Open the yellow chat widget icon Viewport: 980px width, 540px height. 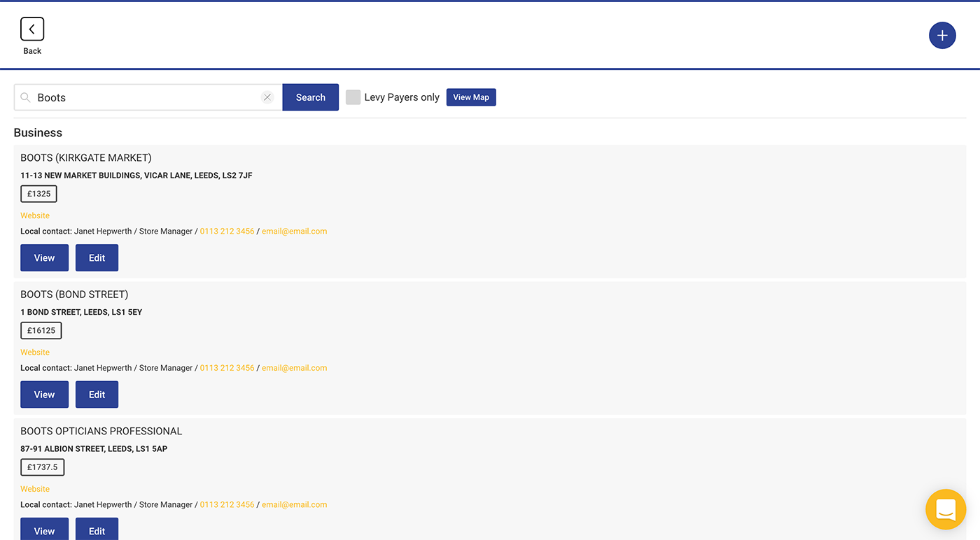(946, 509)
